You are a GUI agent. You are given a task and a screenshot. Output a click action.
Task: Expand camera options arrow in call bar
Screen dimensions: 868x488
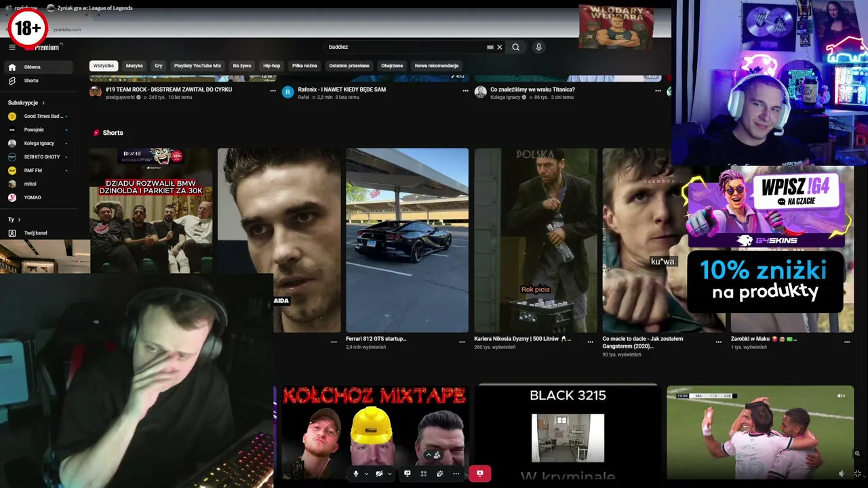click(x=389, y=474)
